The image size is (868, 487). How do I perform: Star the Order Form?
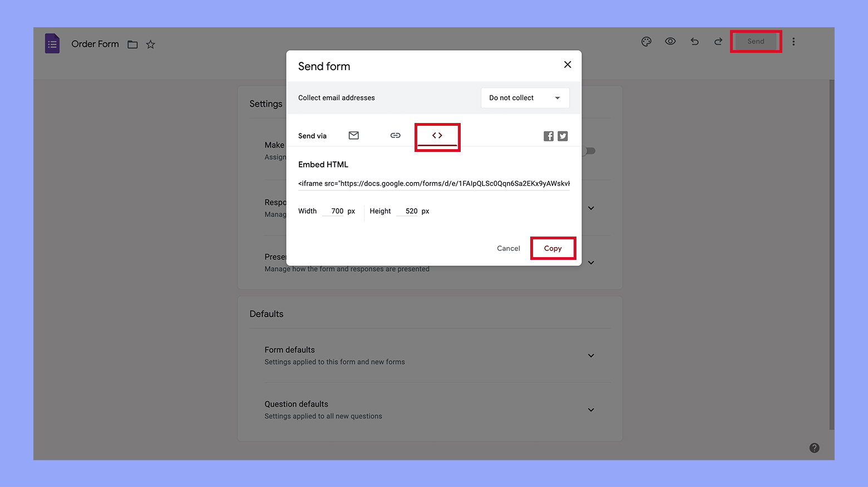(x=150, y=44)
